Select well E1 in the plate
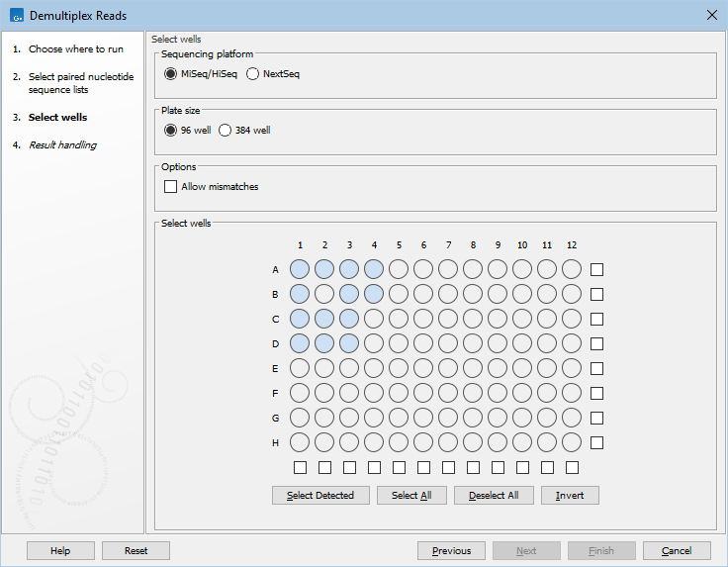This screenshot has width=728, height=567. click(300, 368)
